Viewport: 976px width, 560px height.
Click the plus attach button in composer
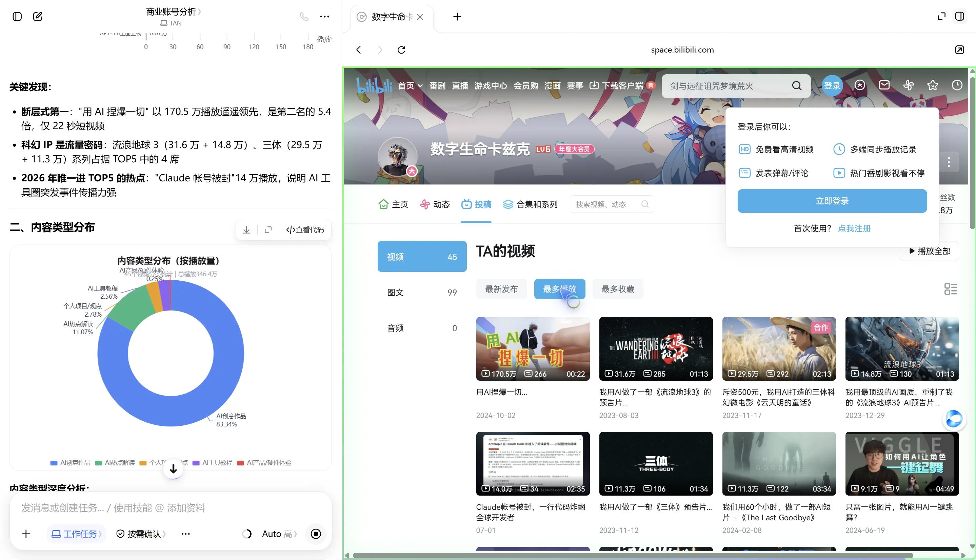click(x=26, y=534)
